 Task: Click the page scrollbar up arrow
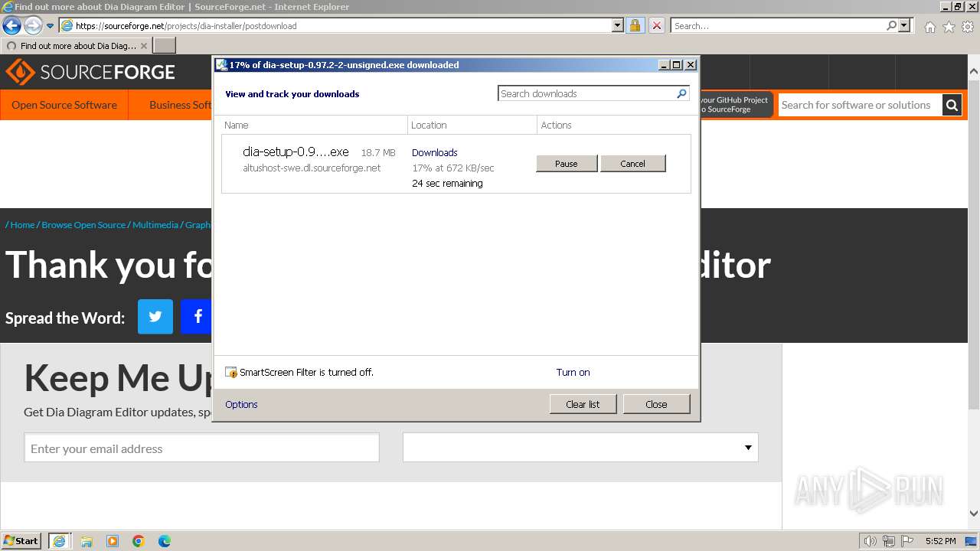pos(974,71)
